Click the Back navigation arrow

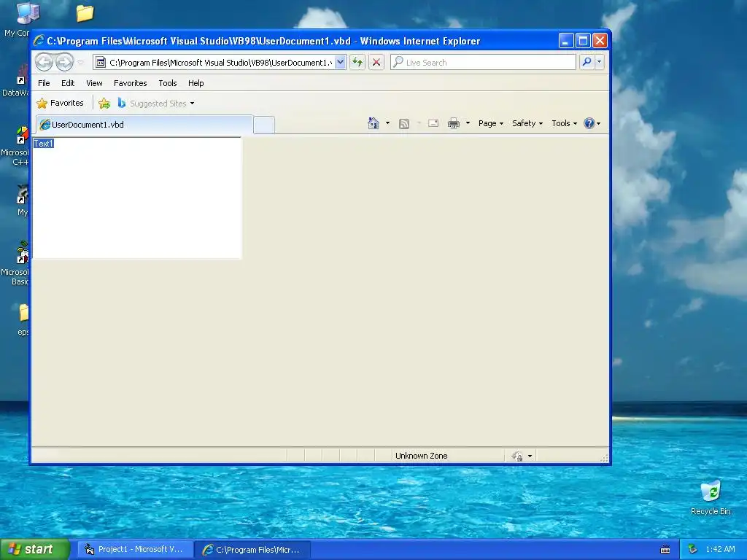[x=44, y=62]
